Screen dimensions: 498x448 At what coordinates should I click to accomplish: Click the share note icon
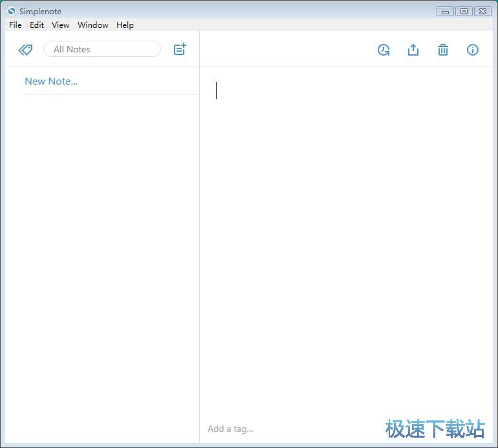(x=413, y=50)
